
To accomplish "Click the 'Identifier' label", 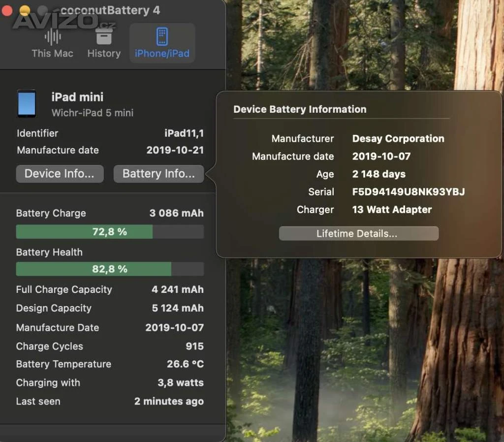I will pyautogui.click(x=37, y=133).
